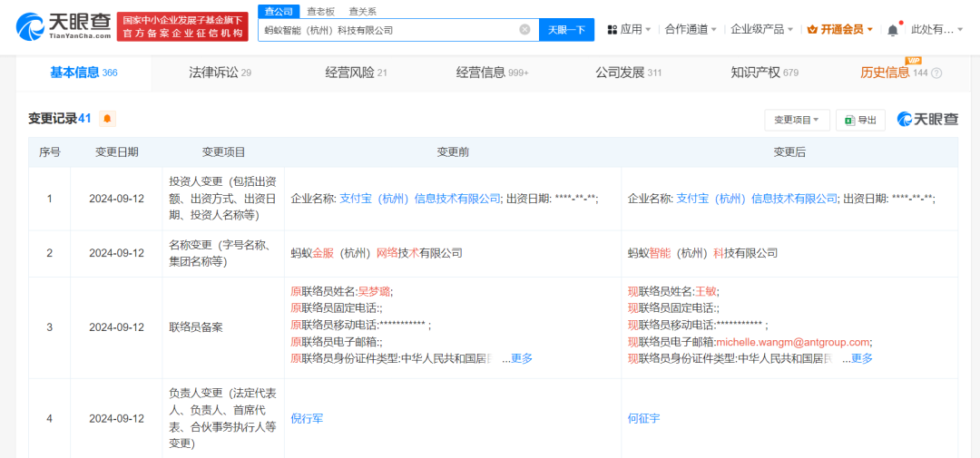Open the 合作通道 dropdown menu
The image size is (980, 458).
691,30
